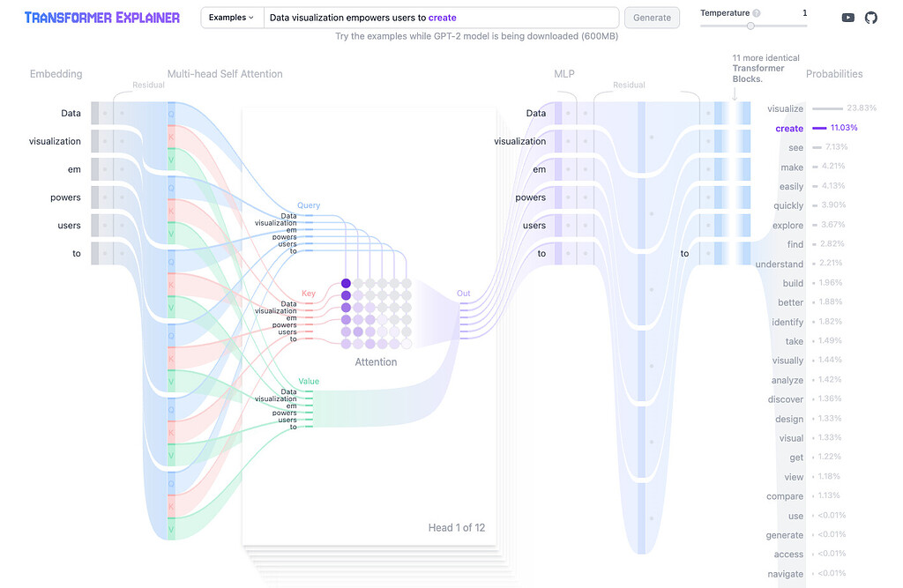Click the 'design' probability token
This screenshot has width=903, height=588.
tap(789, 419)
